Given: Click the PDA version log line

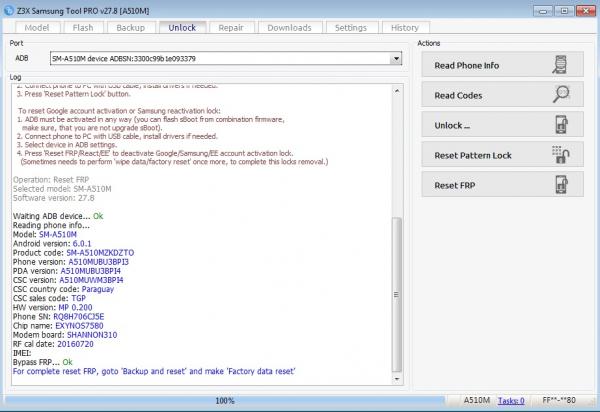Looking at the screenshot, I should pyautogui.click(x=67, y=271).
